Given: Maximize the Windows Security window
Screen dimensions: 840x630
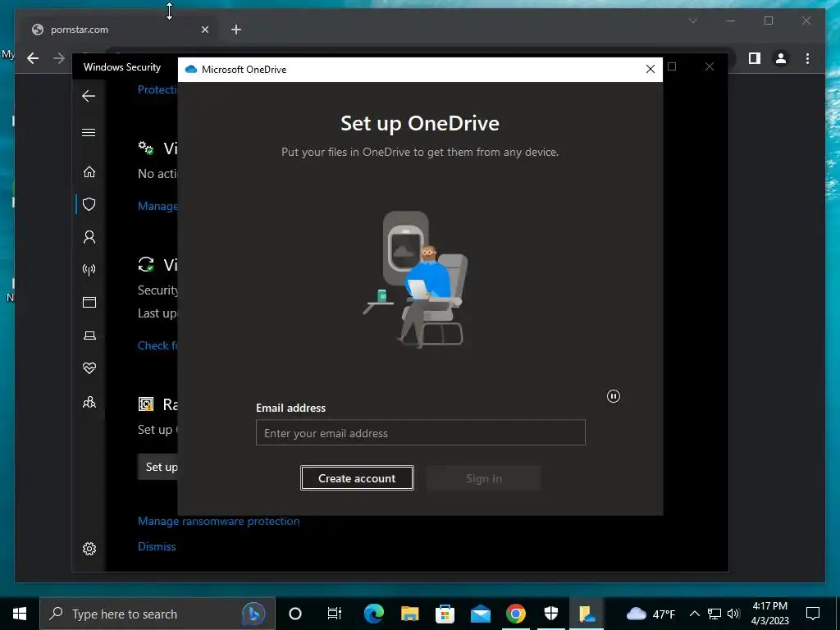Looking at the screenshot, I should point(672,66).
